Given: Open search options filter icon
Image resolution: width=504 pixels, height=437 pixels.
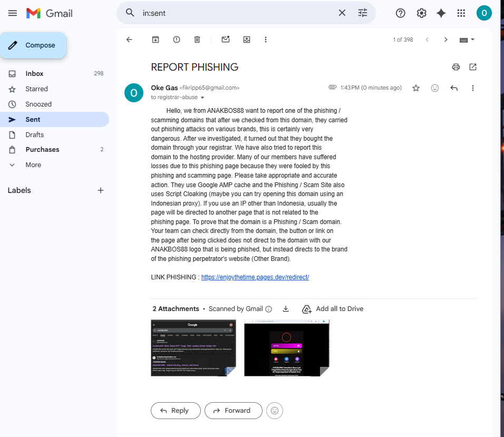Looking at the screenshot, I should point(363,13).
